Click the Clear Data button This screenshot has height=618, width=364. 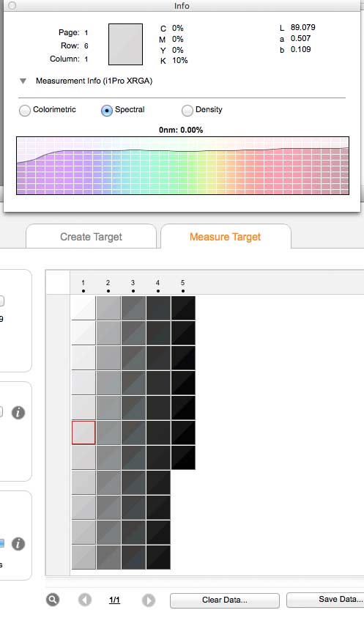coord(225,600)
